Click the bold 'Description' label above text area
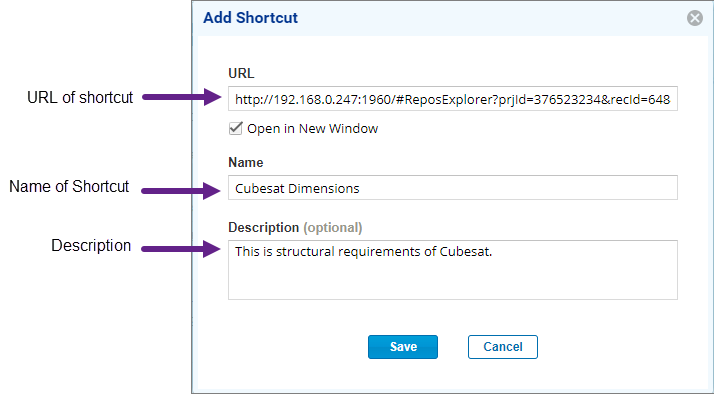Viewport: 714px width, 400px height. click(x=263, y=227)
